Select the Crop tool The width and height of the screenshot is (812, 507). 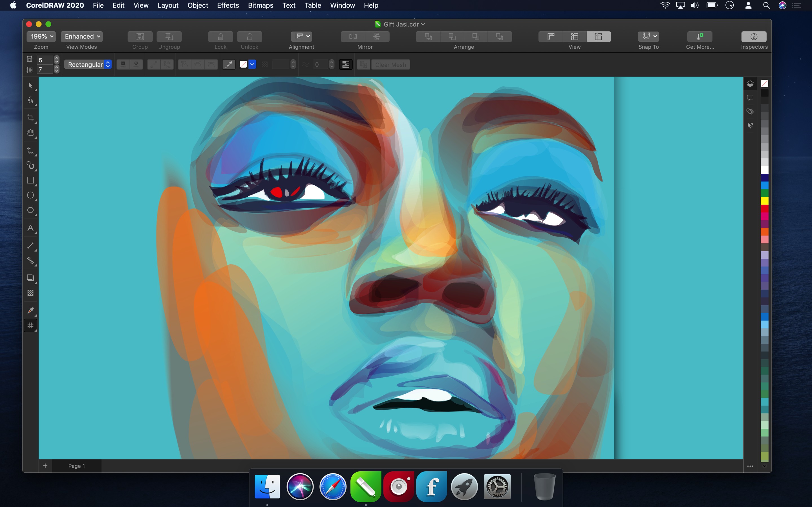coord(30,117)
